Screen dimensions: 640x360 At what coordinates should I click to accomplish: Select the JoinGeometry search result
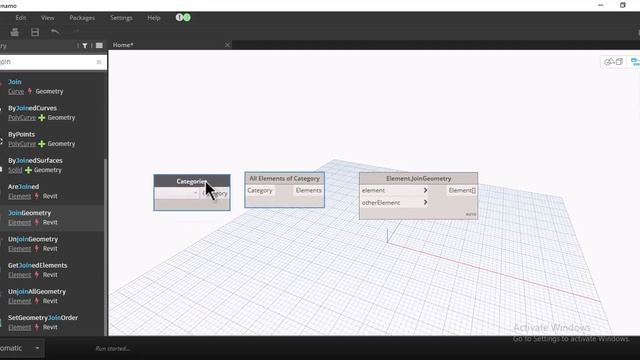(x=53, y=218)
